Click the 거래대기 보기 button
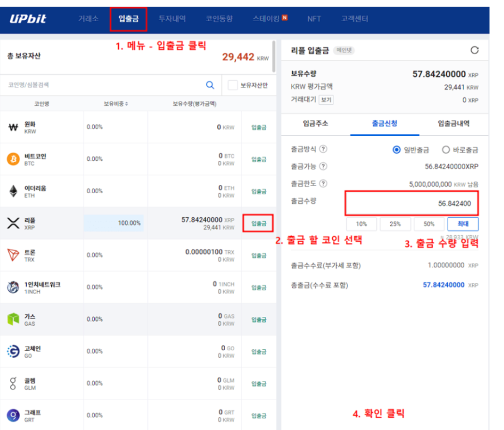Viewport: 504px width, 430px height. pyautogui.click(x=326, y=100)
